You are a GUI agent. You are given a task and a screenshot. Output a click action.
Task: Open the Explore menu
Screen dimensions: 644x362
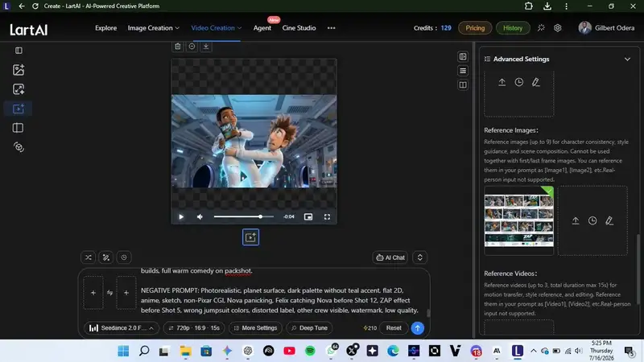point(106,28)
